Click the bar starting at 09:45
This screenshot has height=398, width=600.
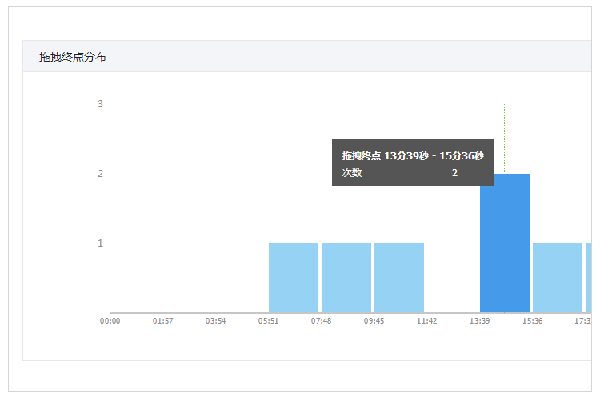pyautogui.click(x=399, y=277)
